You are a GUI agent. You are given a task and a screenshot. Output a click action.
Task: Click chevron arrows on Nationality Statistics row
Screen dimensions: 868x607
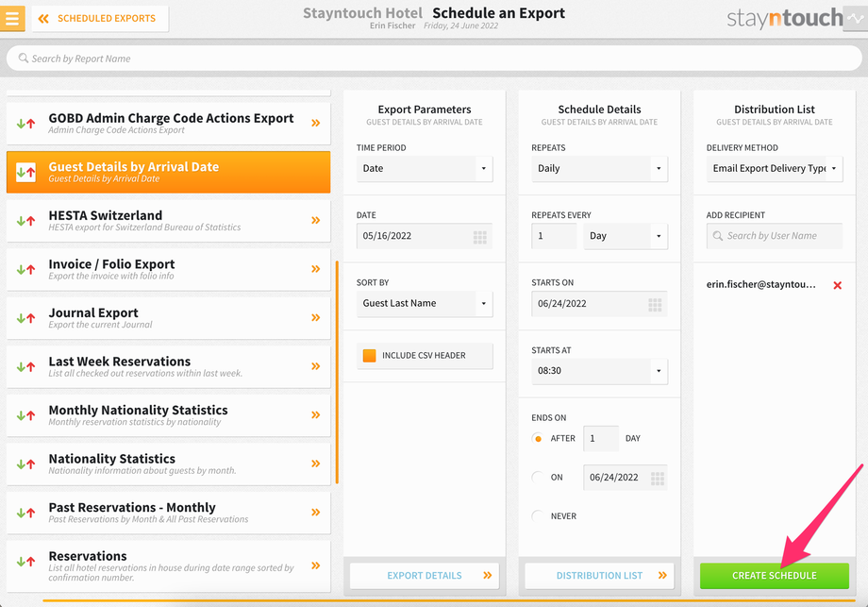315,464
